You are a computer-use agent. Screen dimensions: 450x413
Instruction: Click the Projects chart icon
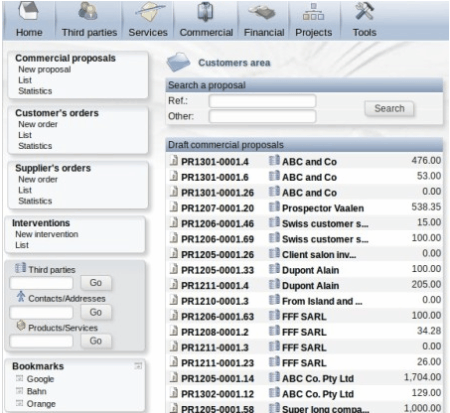[x=313, y=12]
